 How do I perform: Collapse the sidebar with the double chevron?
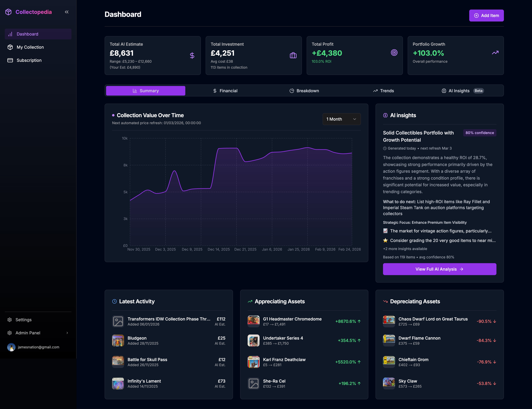click(66, 12)
